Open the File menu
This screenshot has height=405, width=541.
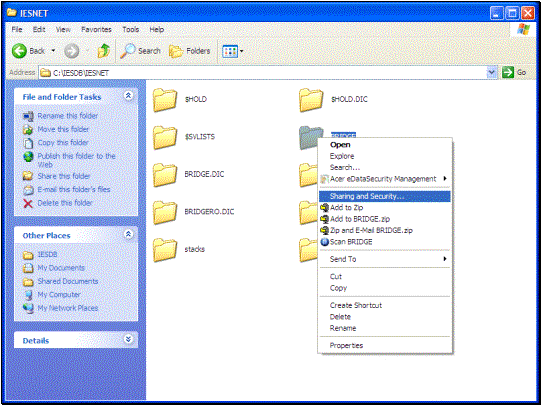click(x=17, y=30)
